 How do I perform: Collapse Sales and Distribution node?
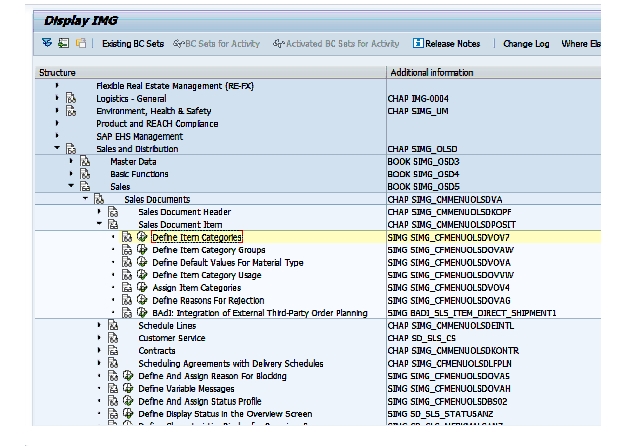point(57,148)
